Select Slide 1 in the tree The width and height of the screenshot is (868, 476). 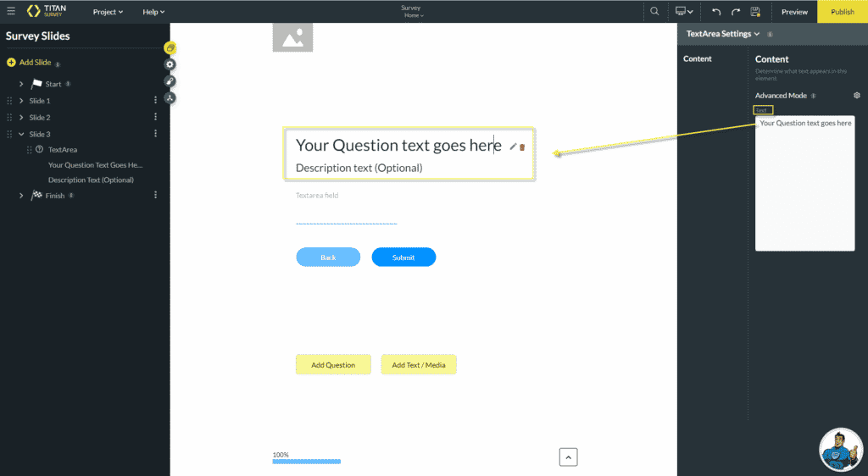coord(40,101)
